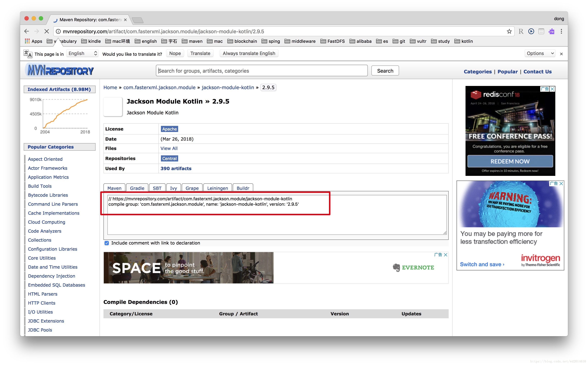Open the Categories link
The width and height of the screenshot is (588, 365).
[x=478, y=72]
